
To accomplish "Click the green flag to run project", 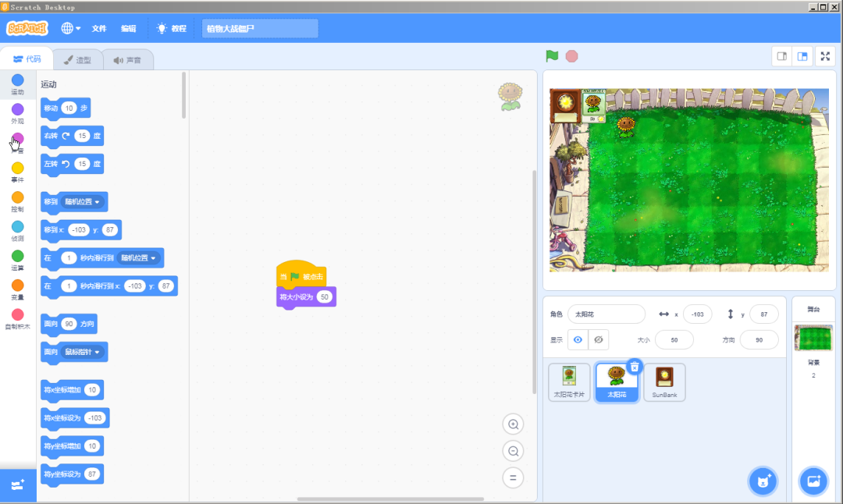I will pos(552,56).
